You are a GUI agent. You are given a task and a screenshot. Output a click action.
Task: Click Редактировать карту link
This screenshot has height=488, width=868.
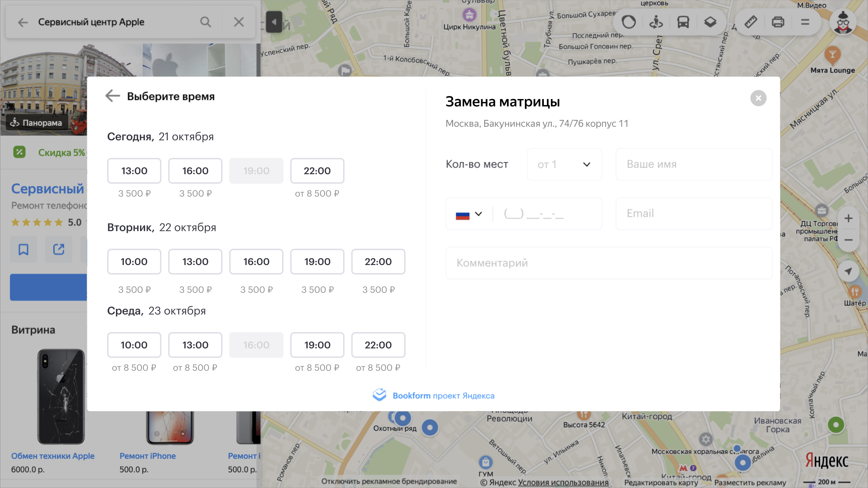pyautogui.click(x=661, y=482)
